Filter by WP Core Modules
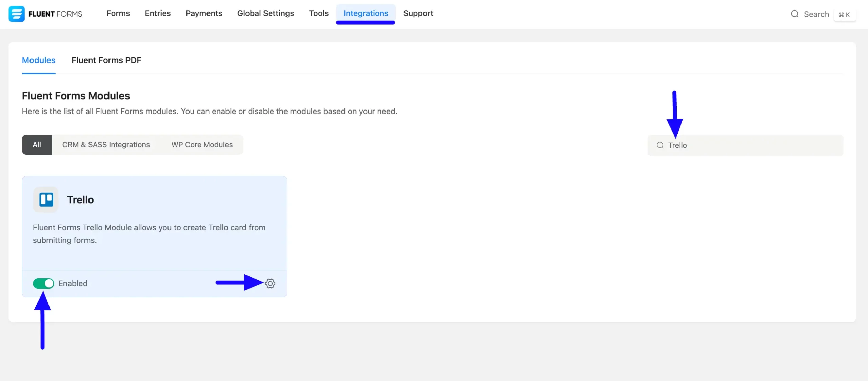868x381 pixels. pyautogui.click(x=202, y=145)
